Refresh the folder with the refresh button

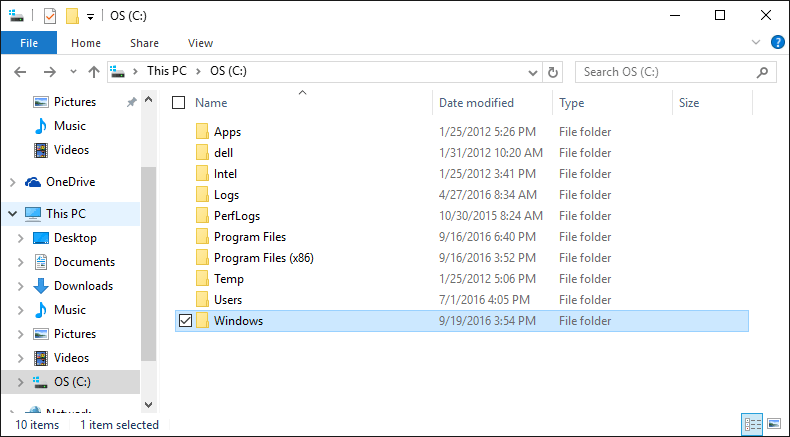click(x=552, y=73)
